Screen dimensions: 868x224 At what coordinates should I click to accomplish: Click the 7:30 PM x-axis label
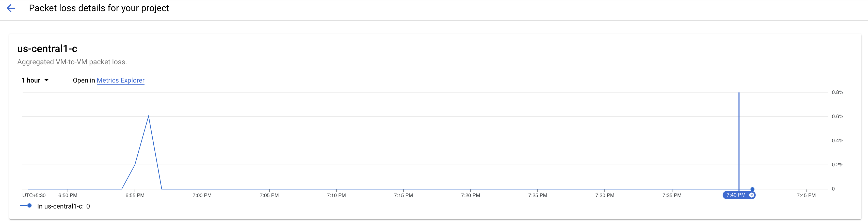[604, 195]
